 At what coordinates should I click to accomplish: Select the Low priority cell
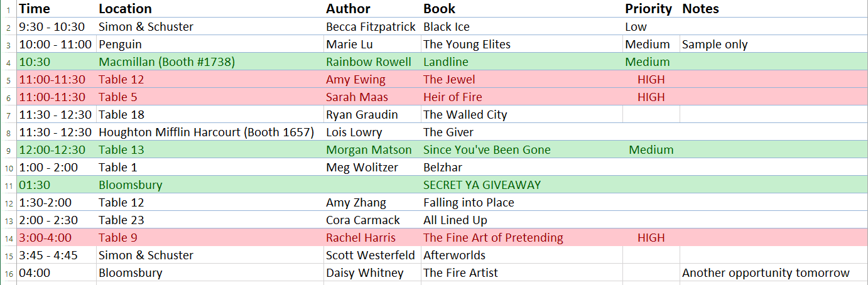click(x=636, y=27)
